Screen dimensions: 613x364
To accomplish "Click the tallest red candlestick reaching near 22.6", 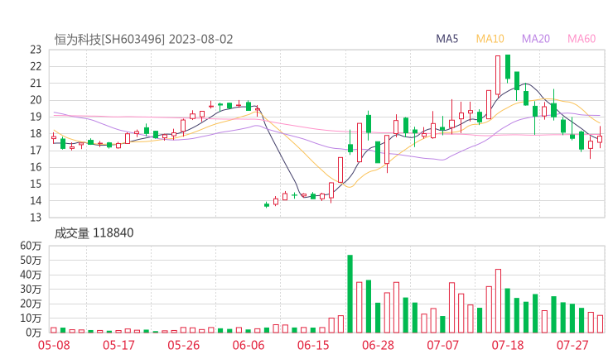I will click(498, 75).
